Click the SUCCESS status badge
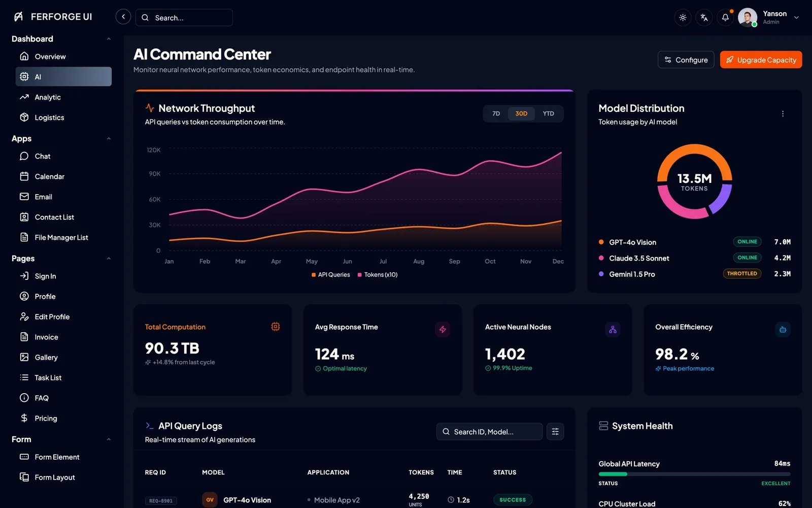The height and width of the screenshot is (508, 812). pos(513,500)
